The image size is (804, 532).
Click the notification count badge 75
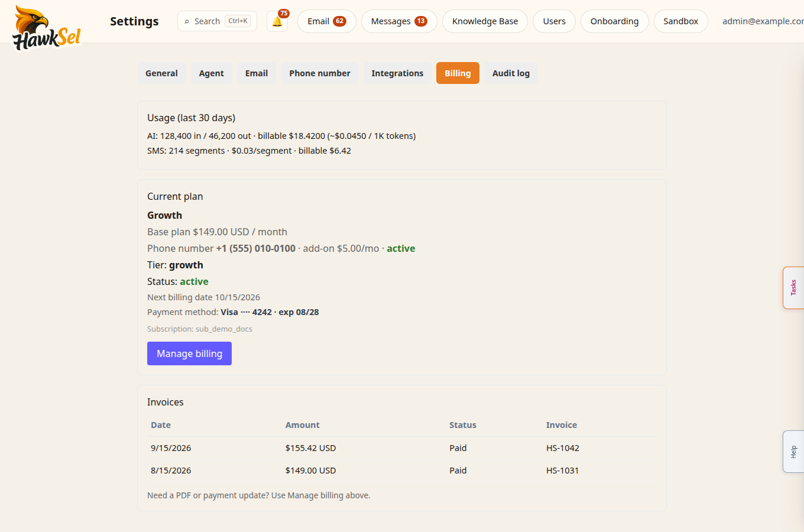pos(284,14)
